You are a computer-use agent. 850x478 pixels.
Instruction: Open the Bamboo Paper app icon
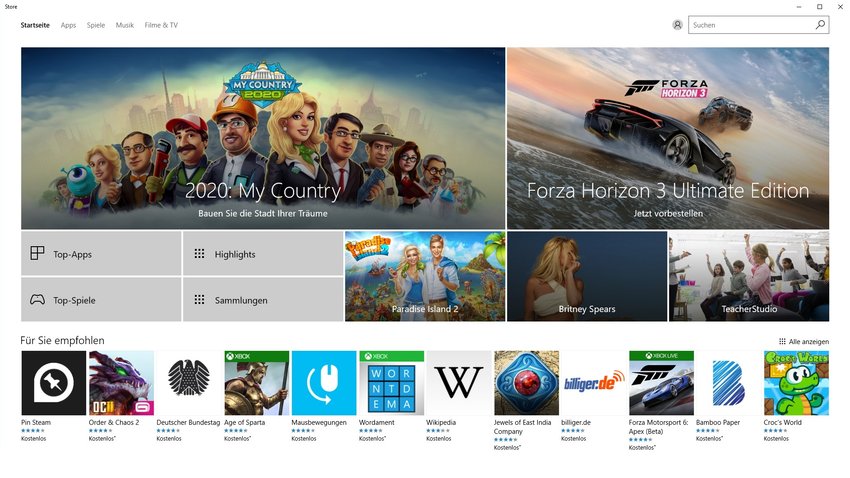(x=729, y=383)
